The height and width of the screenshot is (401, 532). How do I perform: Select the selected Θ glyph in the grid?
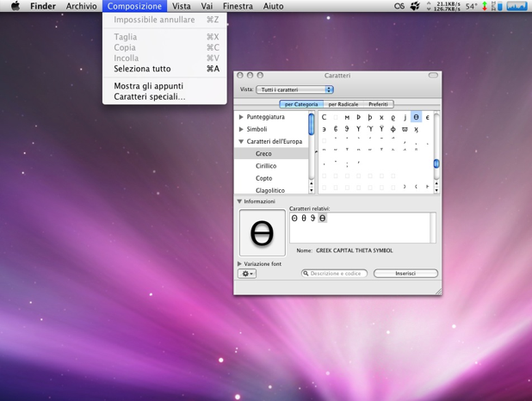click(416, 117)
